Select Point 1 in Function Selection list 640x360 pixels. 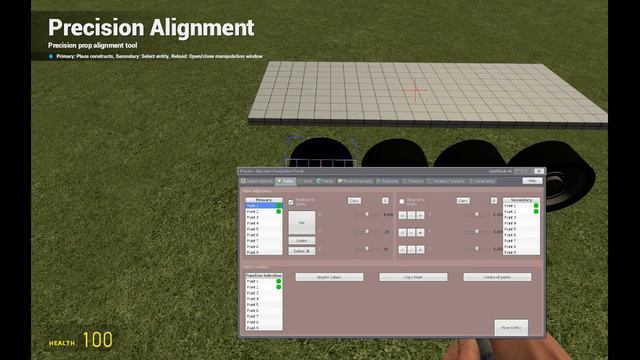pyautogui.click(x=264, y=281)
